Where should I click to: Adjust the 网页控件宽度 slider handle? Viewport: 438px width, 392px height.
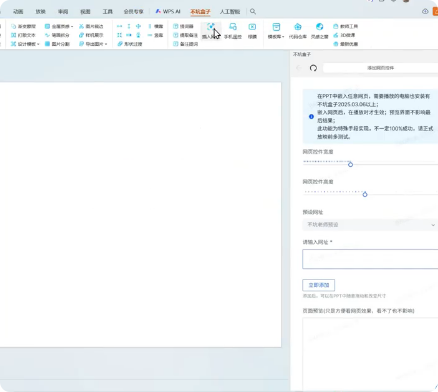[x=350, y=164]
